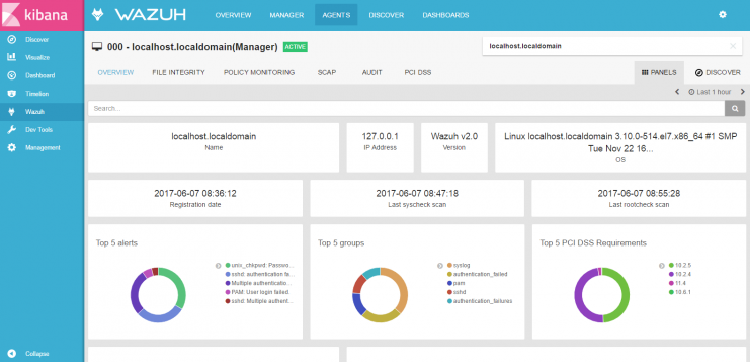This screenshot has width=750, height=362.
Task: Collapse the Top 5 alerts legend arrow
Action: click(218, 265)
